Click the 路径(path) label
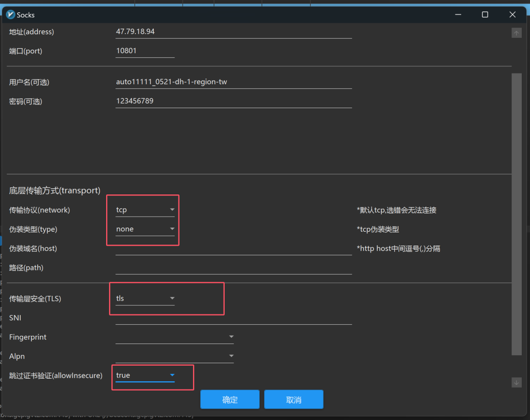This screenshot has width=530, height=420. [26, 268]
